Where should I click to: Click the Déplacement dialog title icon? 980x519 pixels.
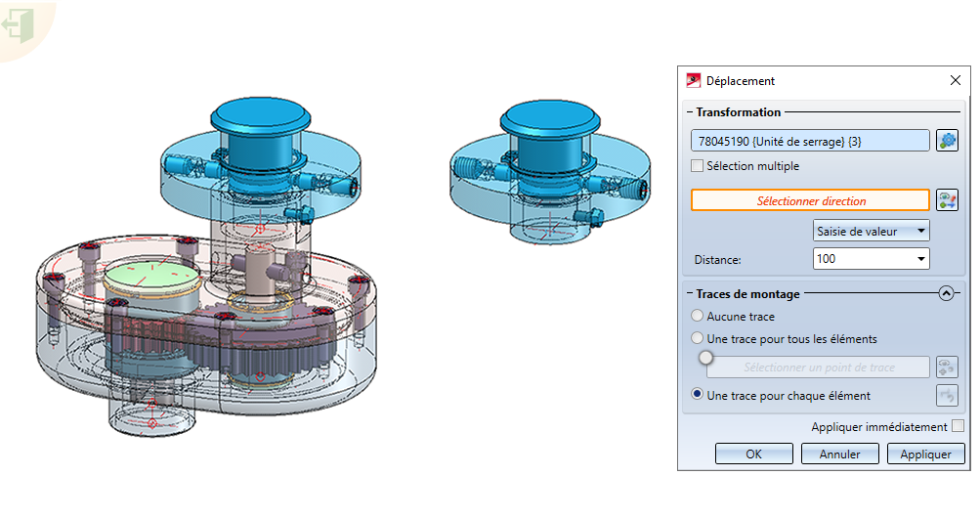pos(693,81)
